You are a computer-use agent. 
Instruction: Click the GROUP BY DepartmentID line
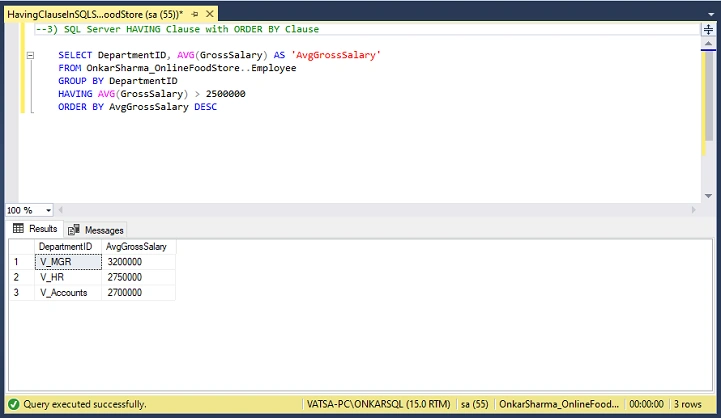[x=118, y=81]
